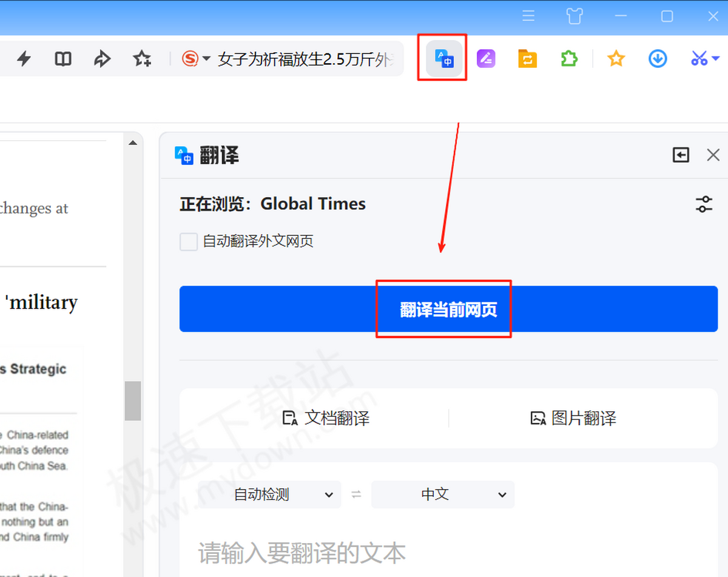Open the orange file conversion icon

(527, 58)
